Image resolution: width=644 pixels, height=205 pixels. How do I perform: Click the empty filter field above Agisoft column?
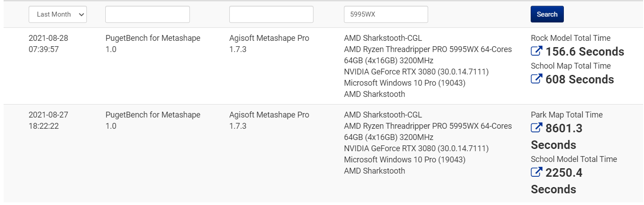click(x=271, y=14)
